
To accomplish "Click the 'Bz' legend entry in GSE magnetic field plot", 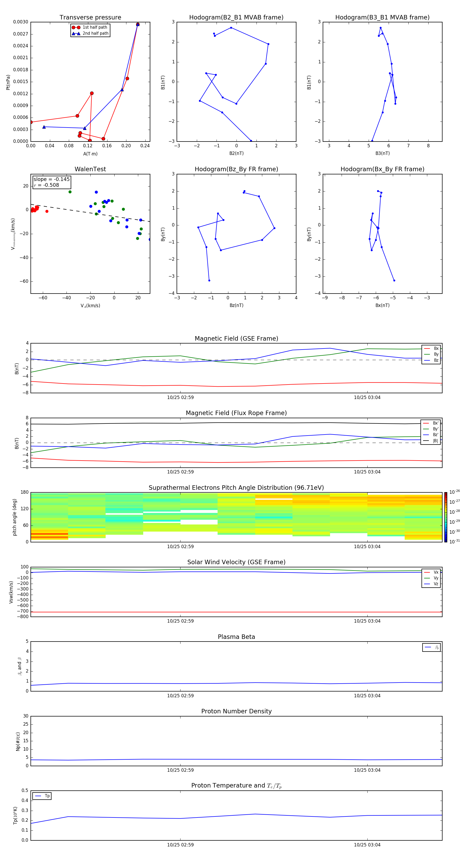I will pyautogui.click(x=431, y=360).
